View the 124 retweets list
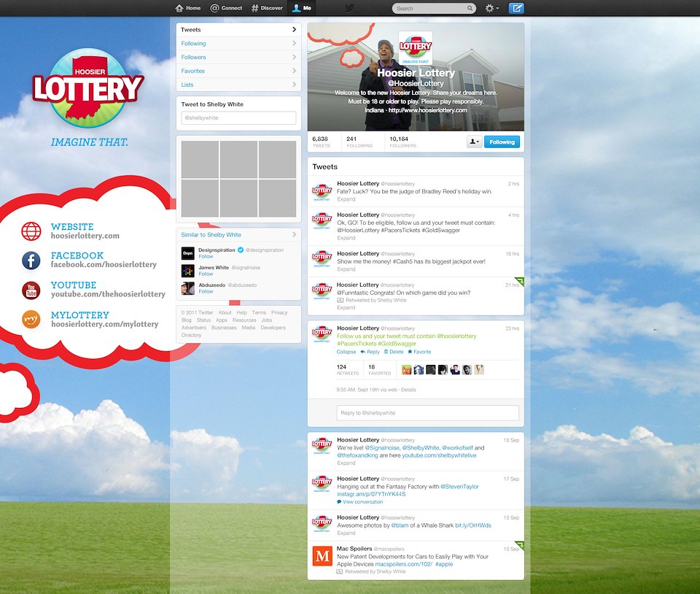The height and width of the screenshot is (594, 700). pyautogui.click(x=347, y=370)
